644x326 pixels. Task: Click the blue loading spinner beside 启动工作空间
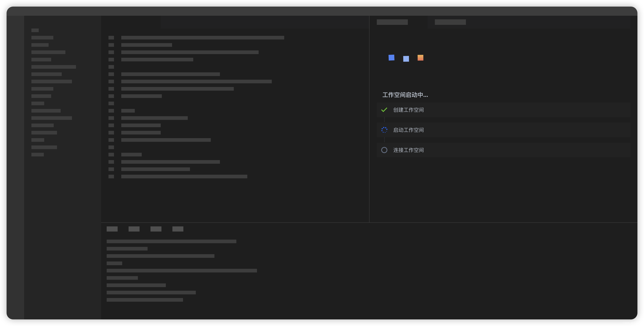[x=384, y=130]
